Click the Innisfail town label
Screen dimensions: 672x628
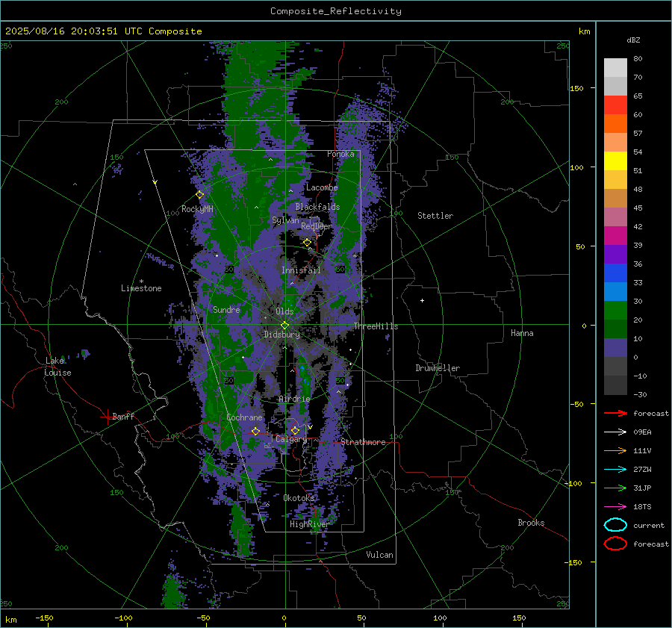pos(301,270)
